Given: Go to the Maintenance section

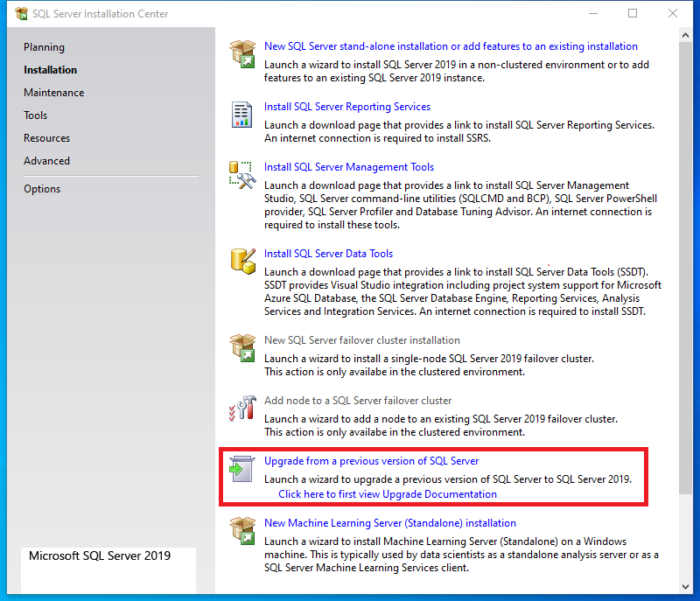Looking at the screenshot, I should [x=53, y=93].
